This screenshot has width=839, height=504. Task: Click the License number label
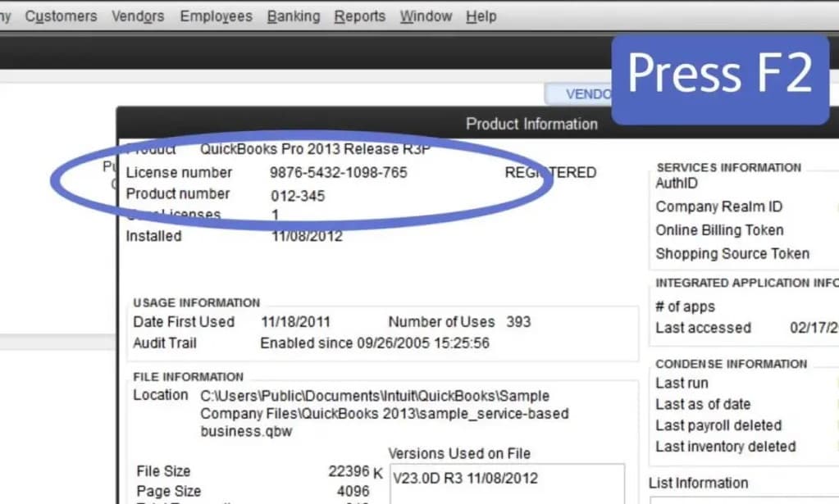179,173
